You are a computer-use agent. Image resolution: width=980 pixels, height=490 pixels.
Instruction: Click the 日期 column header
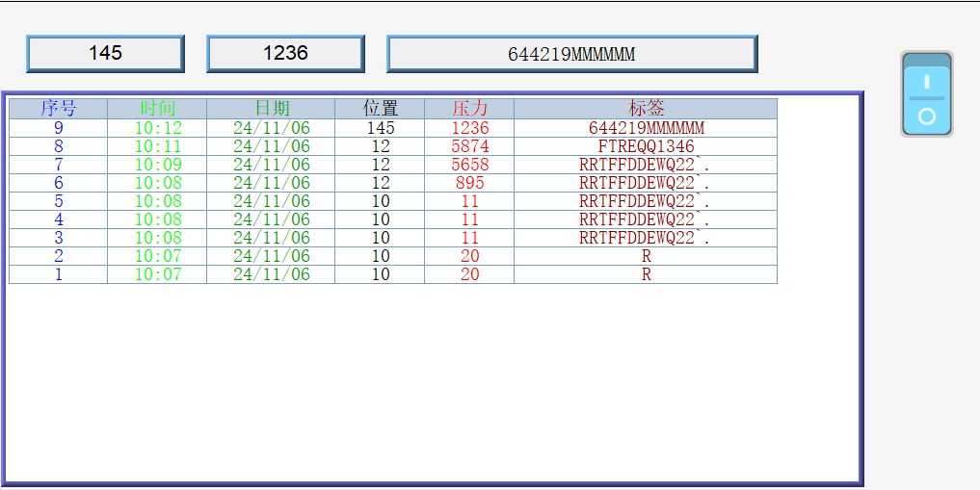click(x=271, y=109)
